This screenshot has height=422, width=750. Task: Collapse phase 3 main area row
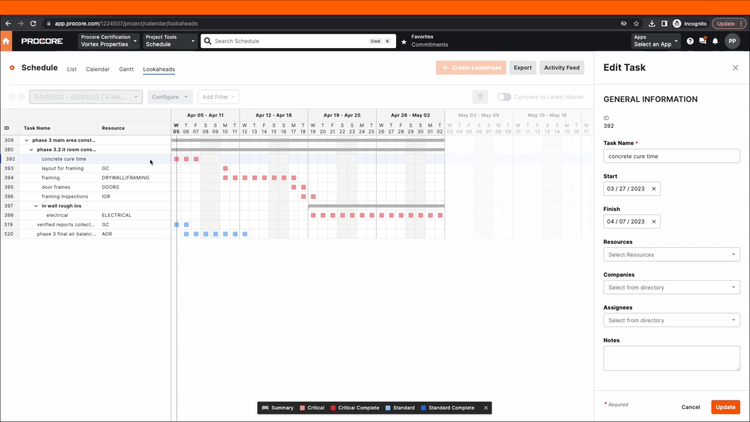point(26,140)
